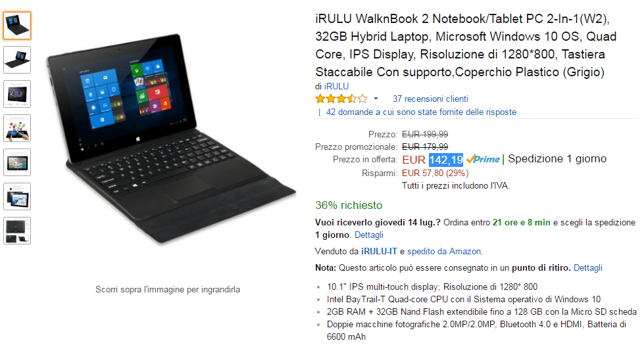Click the highlighted price 142,19
This screenshot has height=345, width=644.
[x=445, y=160]
